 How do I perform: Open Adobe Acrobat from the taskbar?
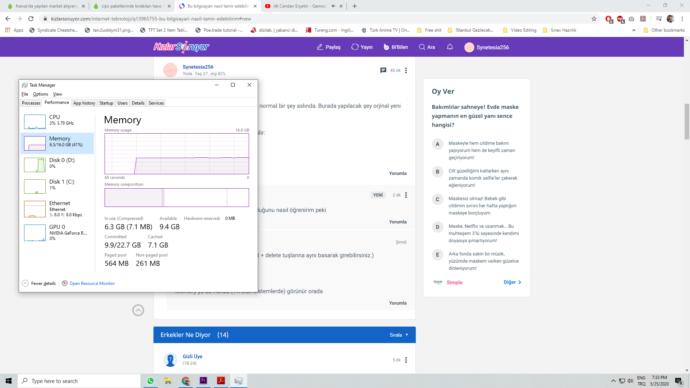click(x=221, y=381)
